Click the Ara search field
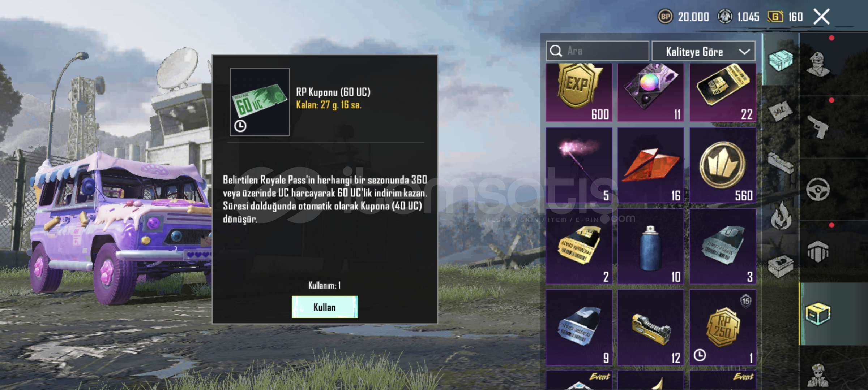868x390 pixels. point(597,51)
